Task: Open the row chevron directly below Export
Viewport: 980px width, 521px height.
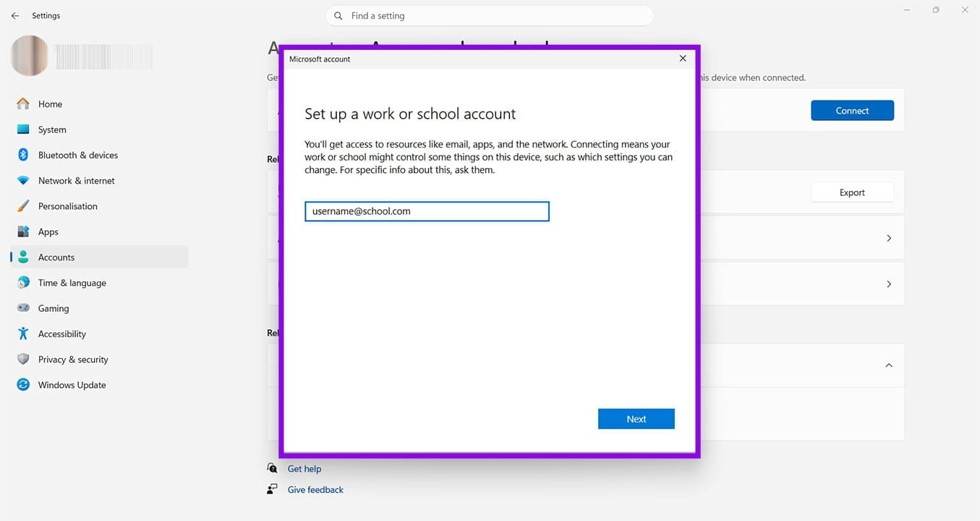Action: [889, 238]
